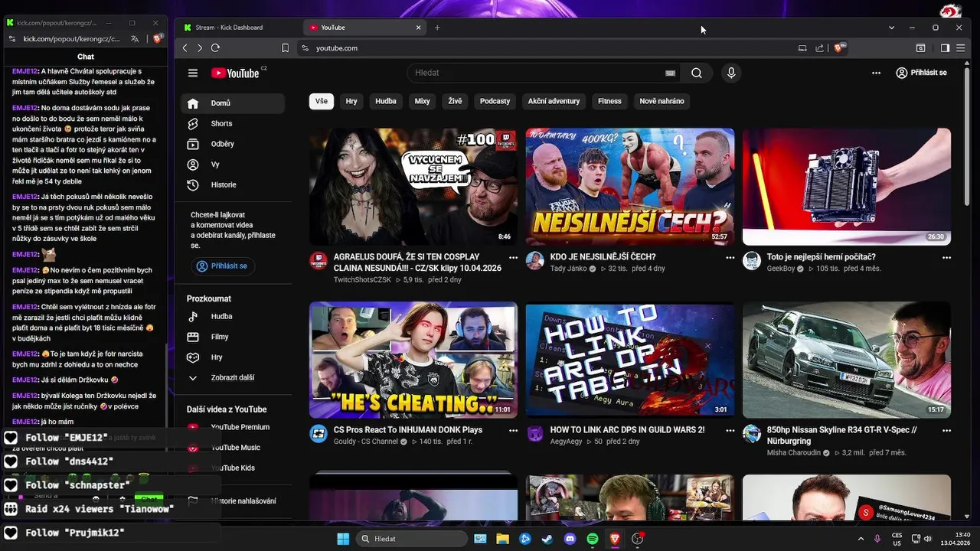Open the YouTube hamburger guide menu
980x551 pixels.
pos(193,73)
